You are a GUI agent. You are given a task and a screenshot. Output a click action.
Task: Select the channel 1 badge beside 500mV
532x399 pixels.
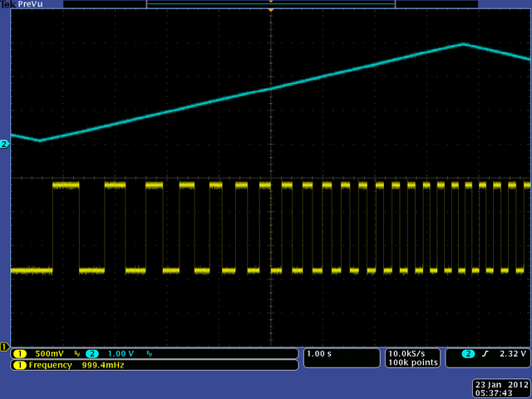pyautogui.click(x=19, y=354)
